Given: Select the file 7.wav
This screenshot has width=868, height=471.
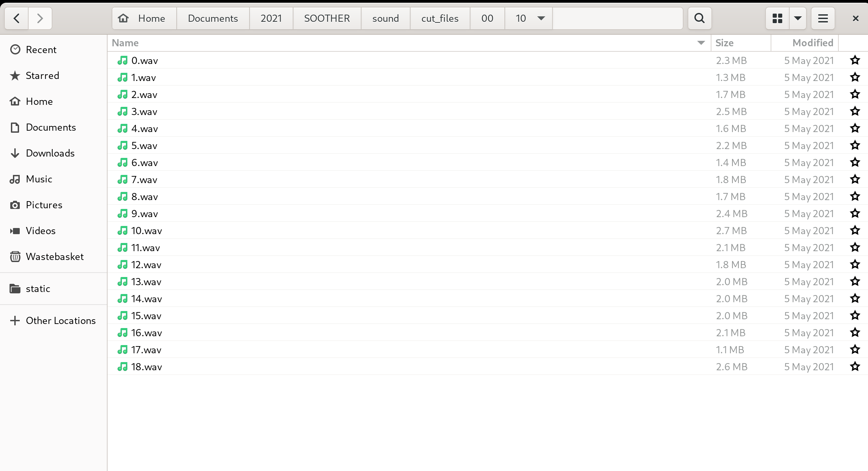Looking at the screenshot, I should pos(144,179).
